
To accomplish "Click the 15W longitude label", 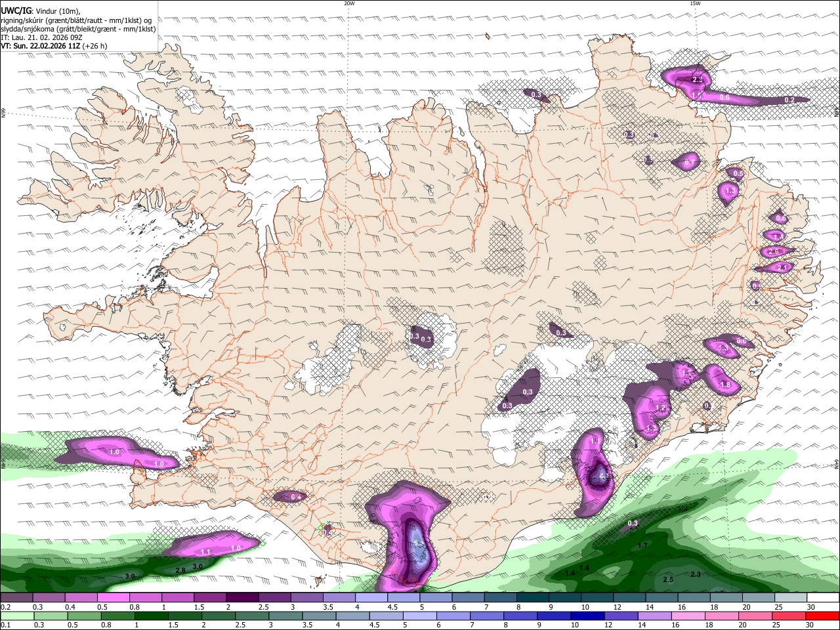I will [695, 3].
